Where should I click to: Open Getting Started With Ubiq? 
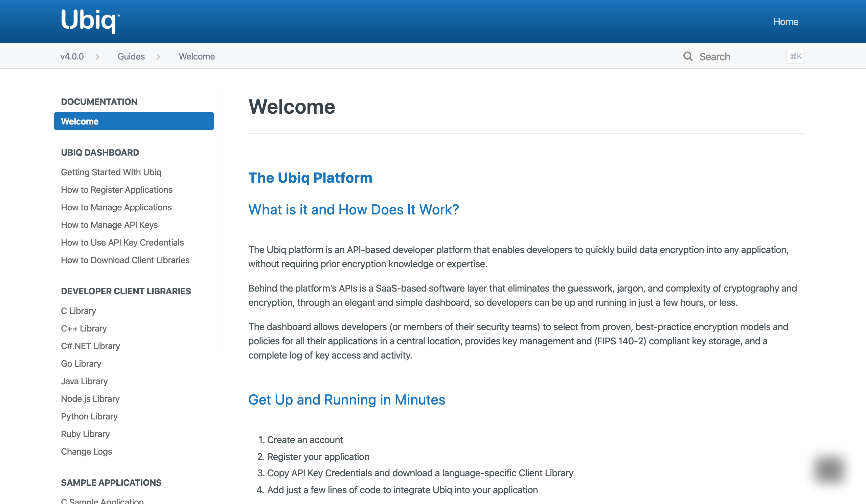click(x=111, y=172)
